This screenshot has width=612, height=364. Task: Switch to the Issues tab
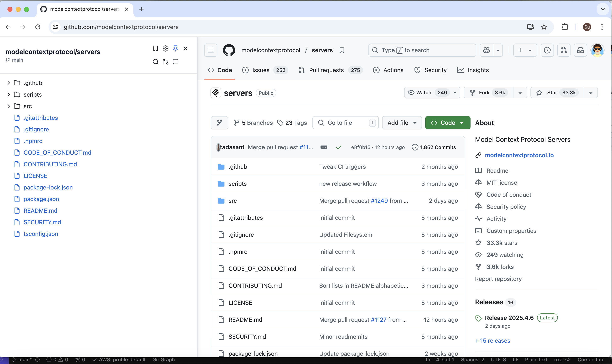(x=261, y=70)
